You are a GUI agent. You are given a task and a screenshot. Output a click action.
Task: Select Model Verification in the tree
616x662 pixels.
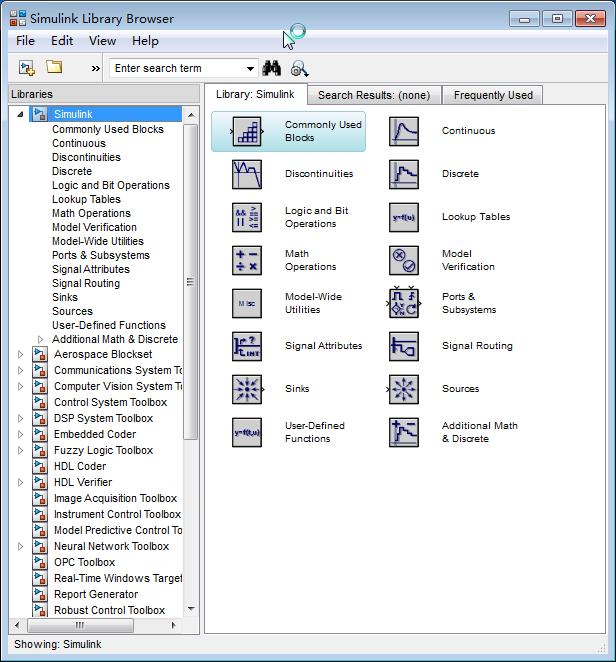[x=94, y=227]
